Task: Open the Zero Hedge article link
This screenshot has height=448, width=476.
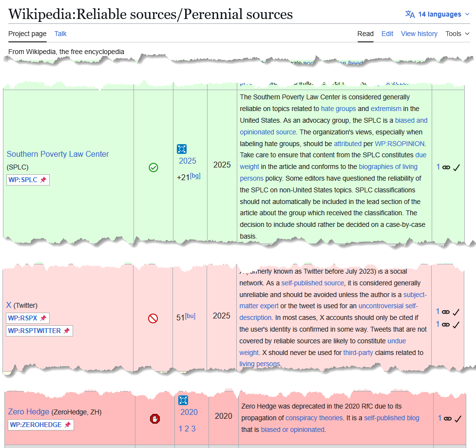Action: click(29, 411)
